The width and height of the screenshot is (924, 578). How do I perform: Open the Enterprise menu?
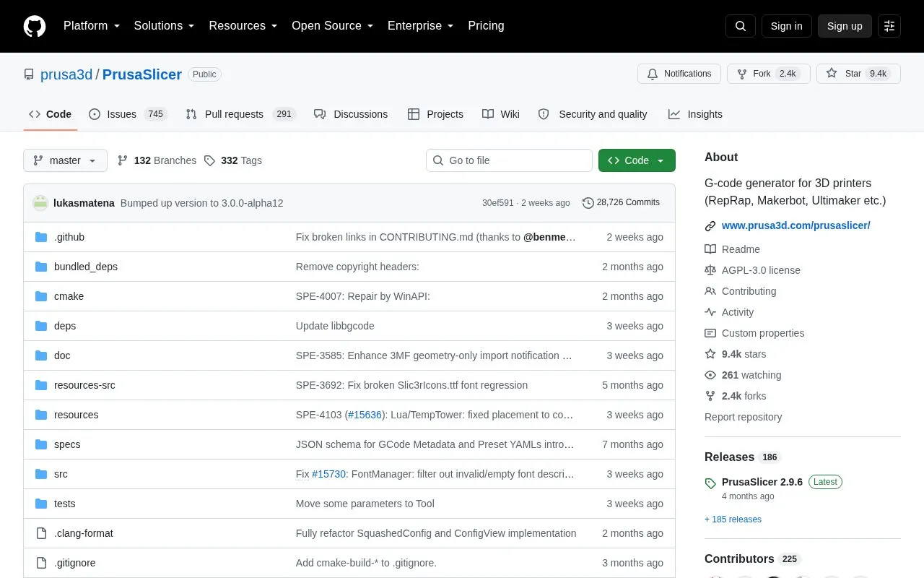coord(421,26)
